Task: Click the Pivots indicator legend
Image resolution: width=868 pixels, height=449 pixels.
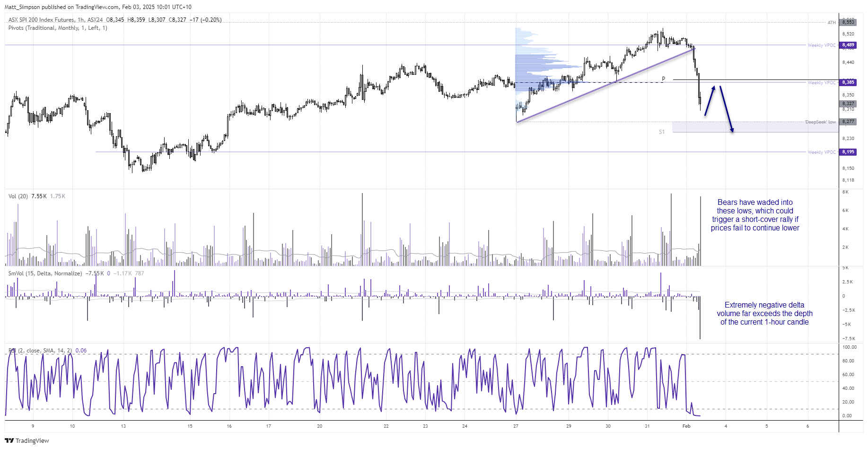Action: pos(58,28)
